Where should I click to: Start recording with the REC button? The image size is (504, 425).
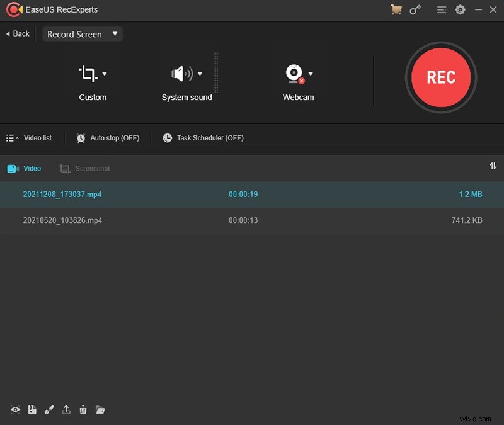[440, 77]
